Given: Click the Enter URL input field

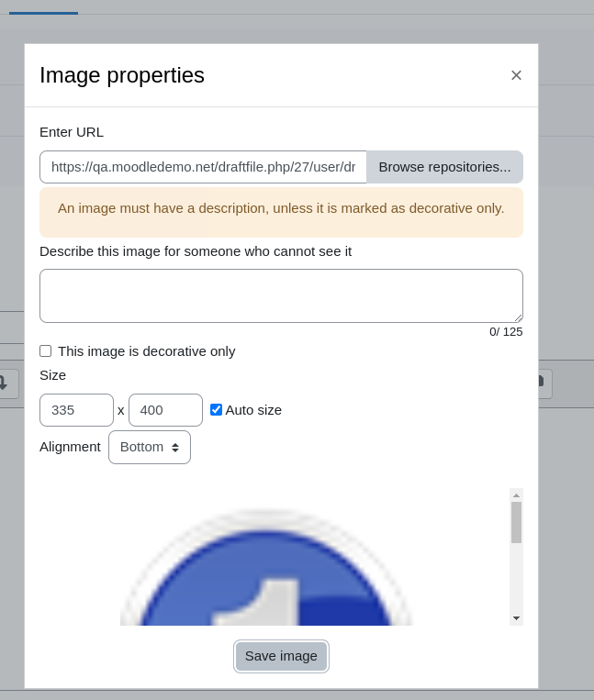Looking at the screenshot, I should [x=203, y=167].
